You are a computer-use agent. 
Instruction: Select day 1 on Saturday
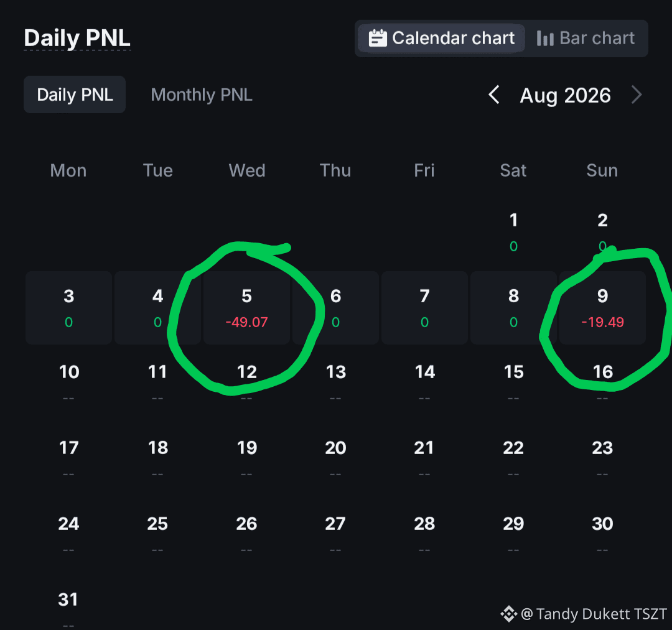click(x=513, y=232)
